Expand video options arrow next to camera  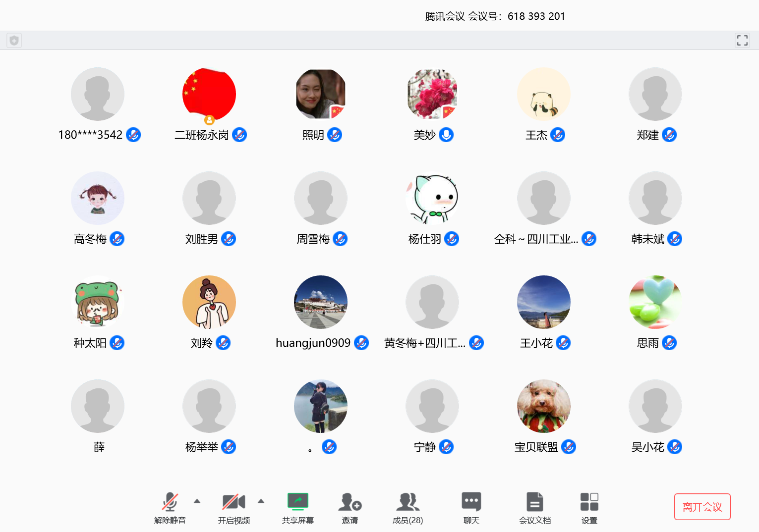coord(261,501)
